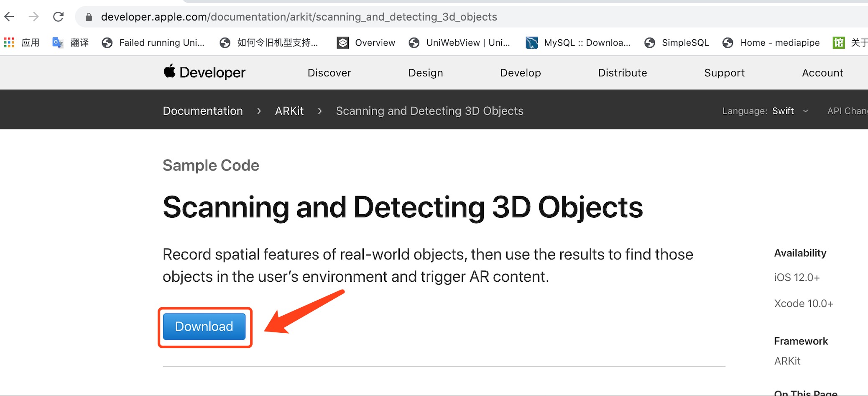Click the Apple Developer logo
Screen dimensions: 868x396
coord(204,72)
